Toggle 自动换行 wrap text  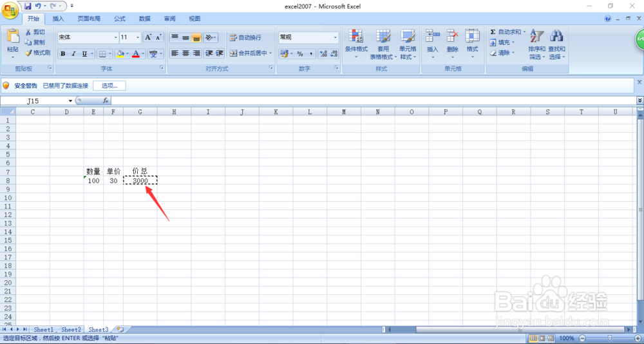pyautogui.click(x=245, y=37)
